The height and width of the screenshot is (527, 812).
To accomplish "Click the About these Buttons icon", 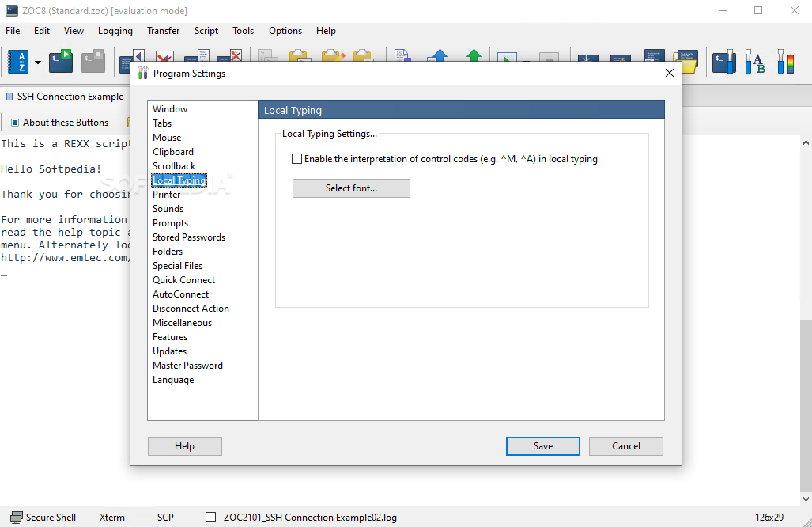I will point(15,123).
